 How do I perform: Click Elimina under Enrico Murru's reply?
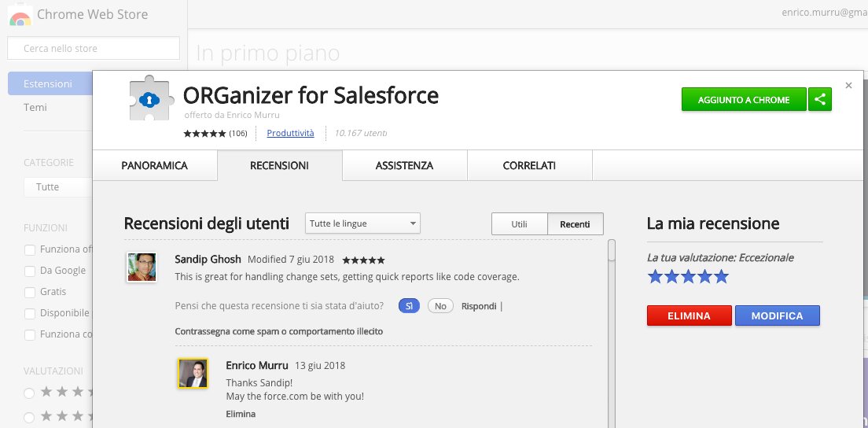(x=241, y=414)
